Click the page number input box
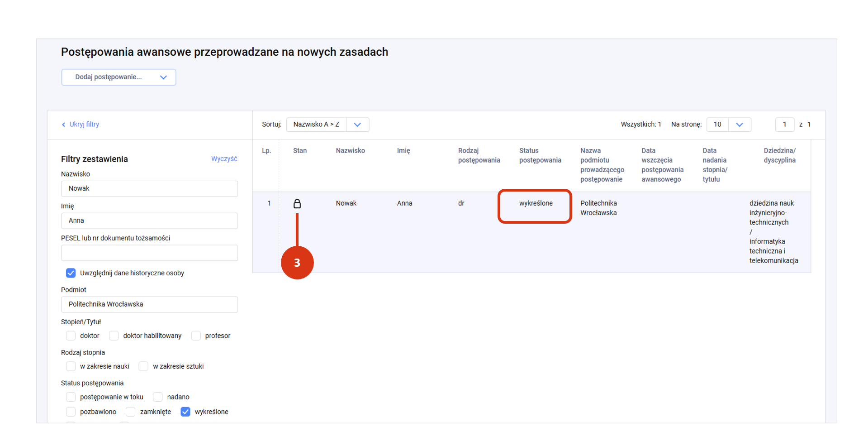 pyautogui.click(x=784, y=125)
